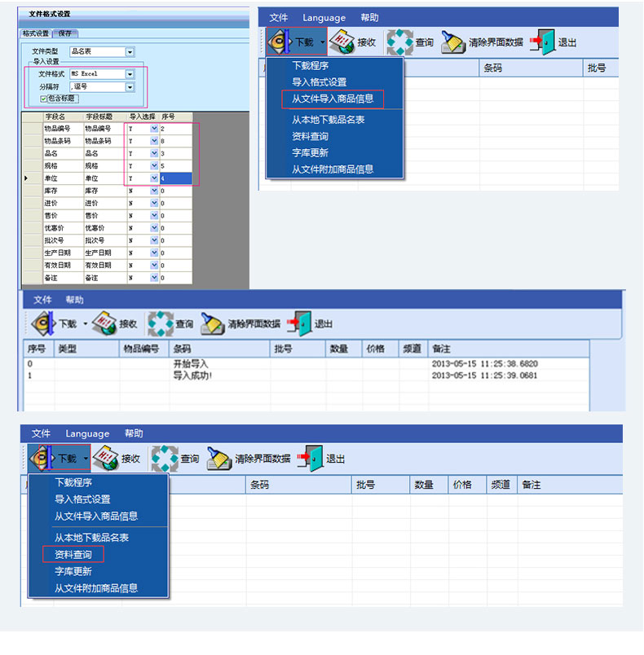Viewport: 644px width, 655px height.
Task: Click the 下载 disc icon in the import-log window
Action: click(43, 323)
